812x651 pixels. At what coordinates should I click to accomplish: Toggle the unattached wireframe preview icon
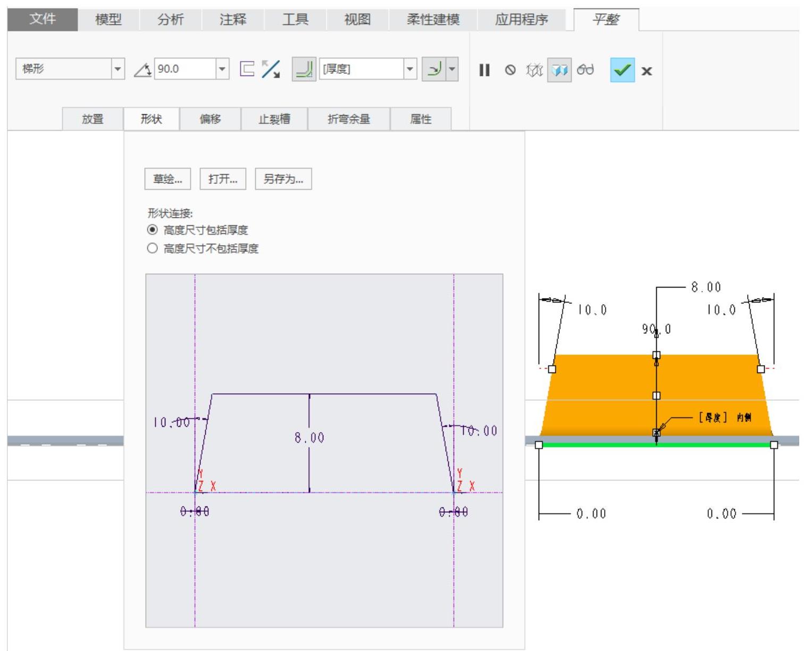pyautogui.click(x=533, y=70)
